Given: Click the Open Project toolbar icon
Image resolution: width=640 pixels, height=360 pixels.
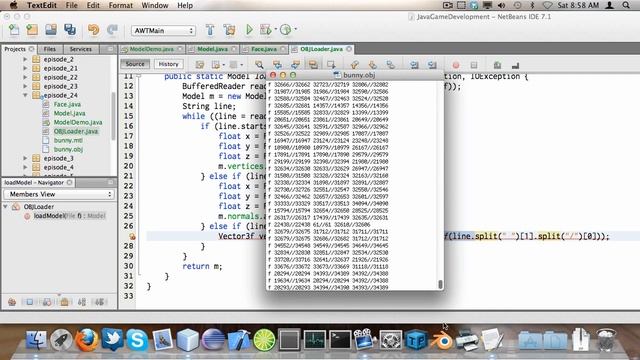Looking at the screenshot, I should click(51, 30).
